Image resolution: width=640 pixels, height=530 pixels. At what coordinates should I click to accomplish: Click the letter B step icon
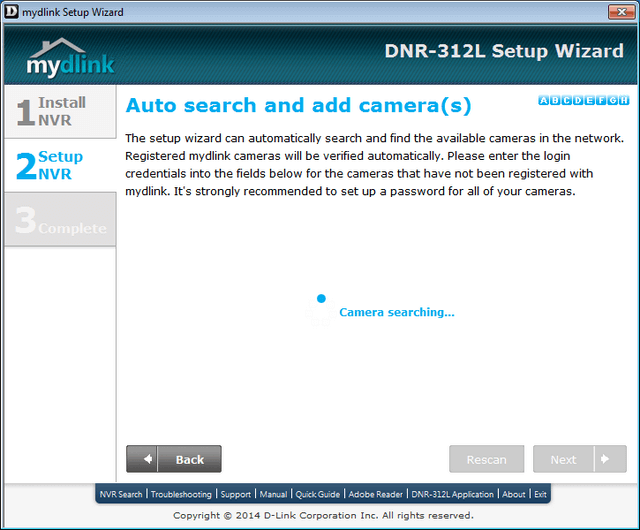555,100
